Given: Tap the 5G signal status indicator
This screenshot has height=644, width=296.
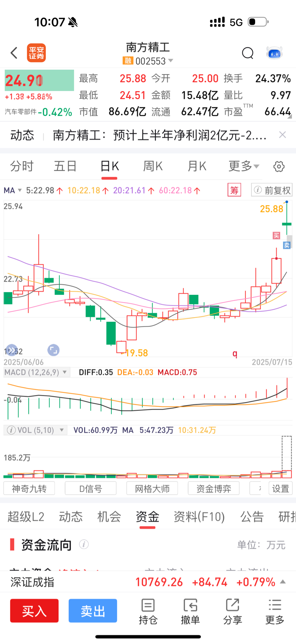Looking at the screenshot, I should [236, 22].
